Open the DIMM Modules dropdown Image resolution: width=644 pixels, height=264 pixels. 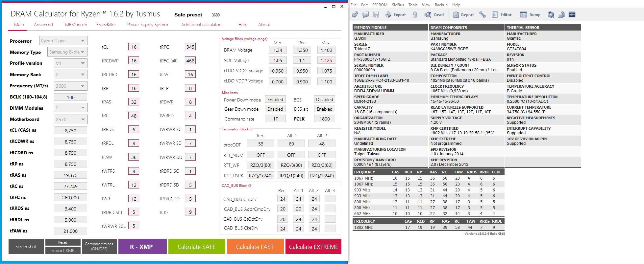[70, 108]
